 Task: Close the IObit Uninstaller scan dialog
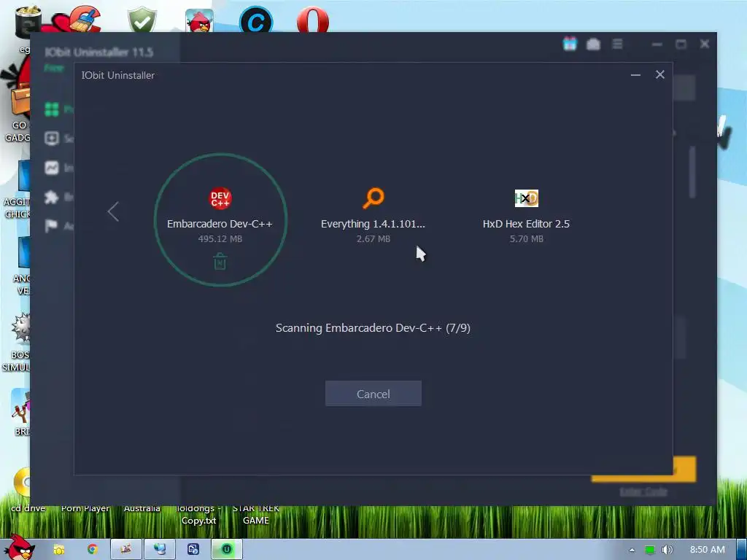click(659, 74)
